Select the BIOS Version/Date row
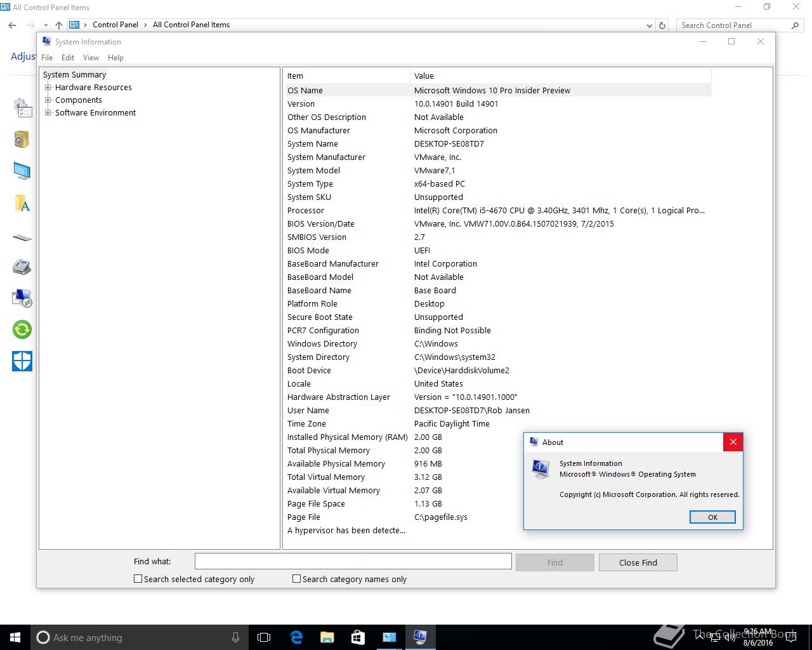 point(498,224)
